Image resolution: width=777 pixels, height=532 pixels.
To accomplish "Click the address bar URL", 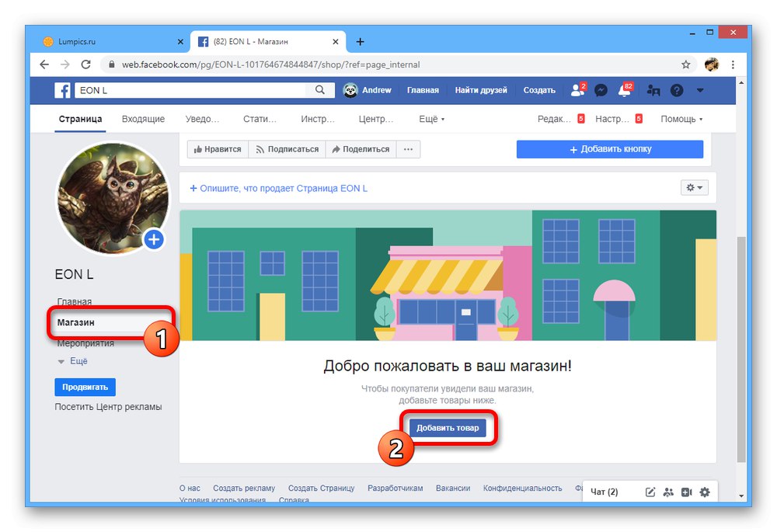I will pyautogui.click(x=271, y=64).
